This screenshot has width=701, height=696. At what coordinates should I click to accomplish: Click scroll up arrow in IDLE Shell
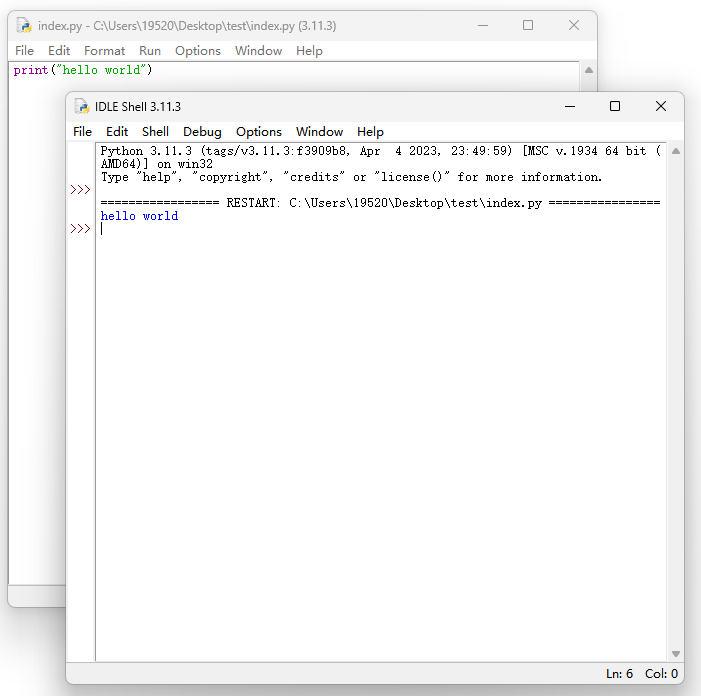click(676, 151)
